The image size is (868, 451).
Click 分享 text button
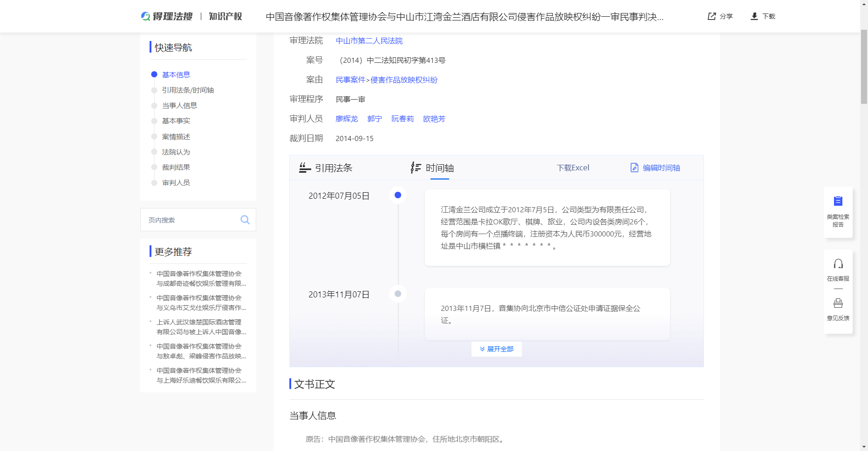pyautogui.click(x=726, y=16)
